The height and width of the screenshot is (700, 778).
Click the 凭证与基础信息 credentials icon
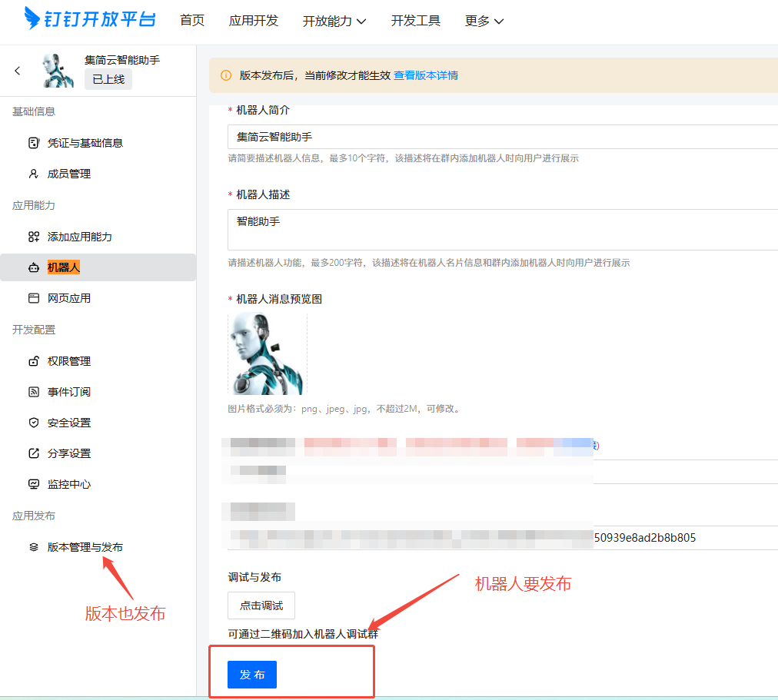click(34, 143)
